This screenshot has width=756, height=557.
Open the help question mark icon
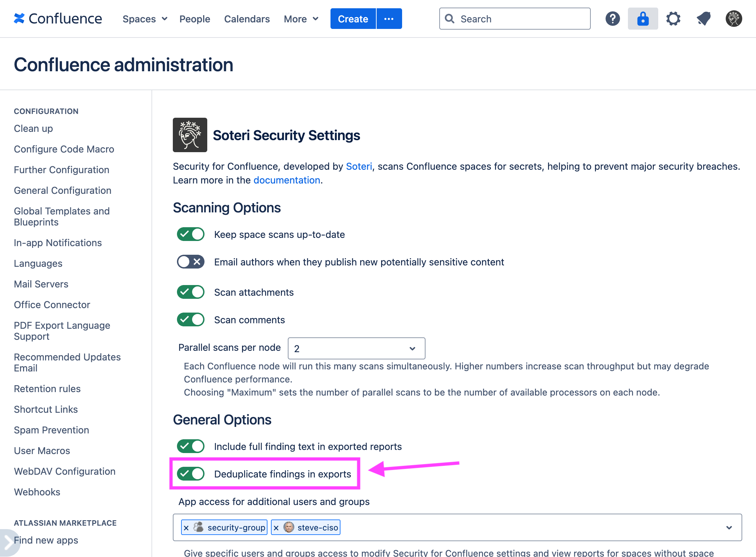pyautogui.click(x=612, y=19)
